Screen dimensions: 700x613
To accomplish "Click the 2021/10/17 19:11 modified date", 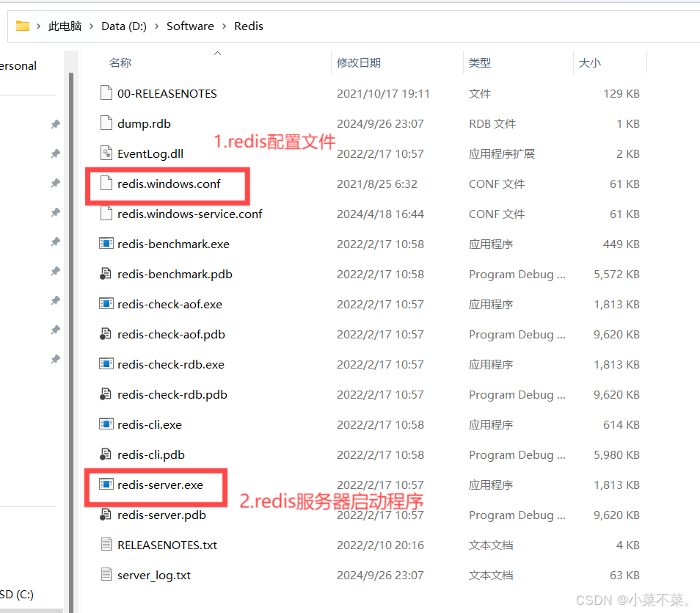I will click(383, 93).
